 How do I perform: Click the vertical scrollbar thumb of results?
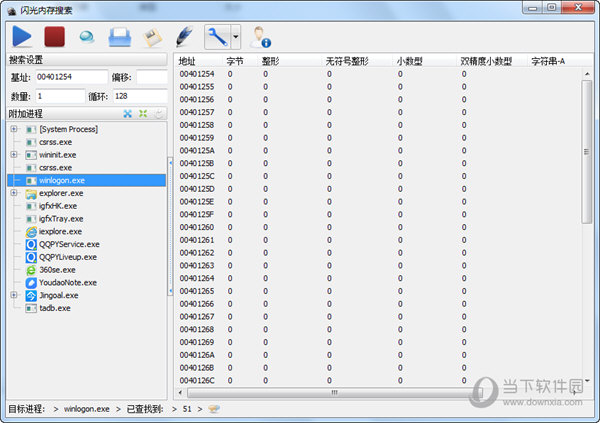point(587,152)
